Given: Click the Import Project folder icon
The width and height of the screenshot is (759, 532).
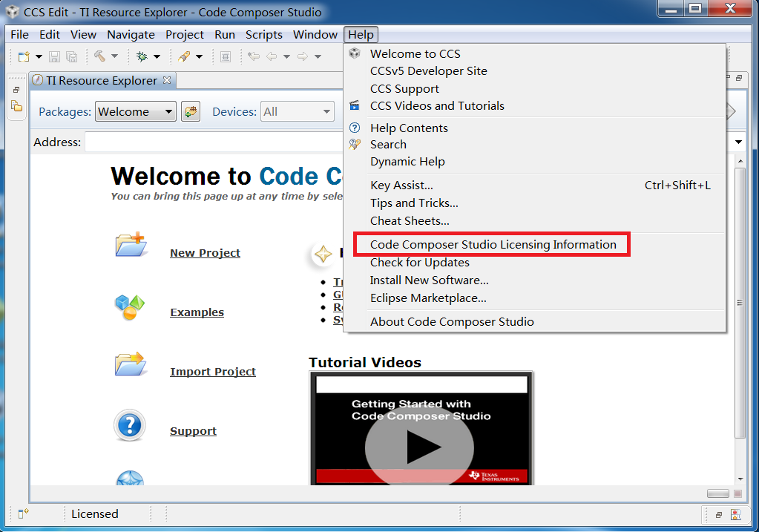Looking at the screenshot, I should click(x=131, y=364).
